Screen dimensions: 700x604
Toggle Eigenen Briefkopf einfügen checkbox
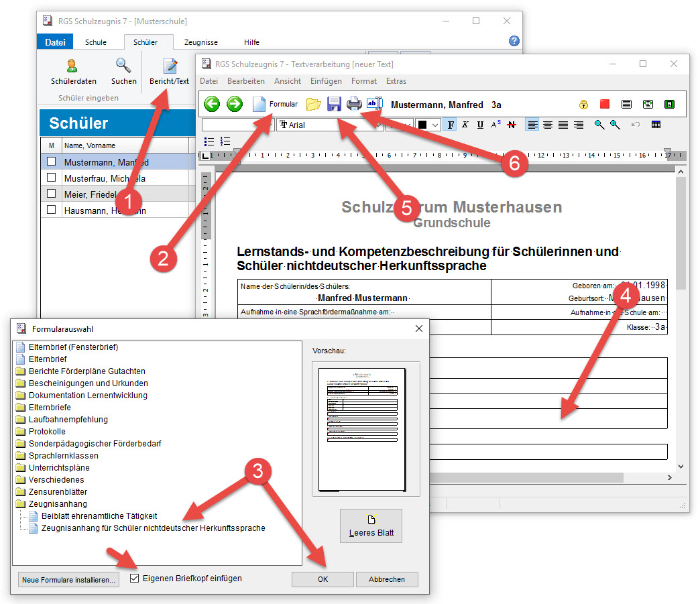coord(134,578)
